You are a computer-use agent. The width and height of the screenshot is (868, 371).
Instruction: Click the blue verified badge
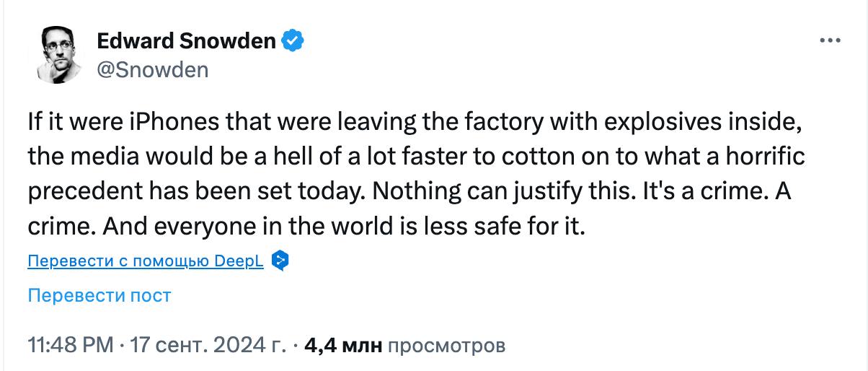[293, 41]
